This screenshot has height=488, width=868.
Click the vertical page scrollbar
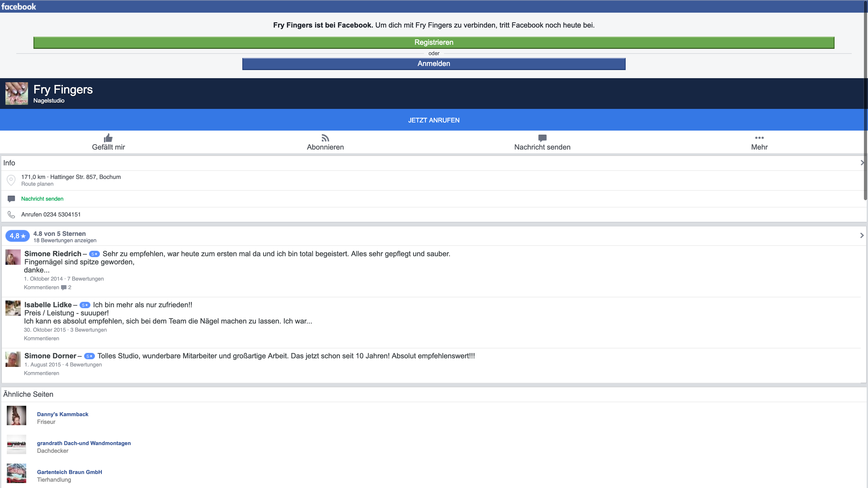[865, 101]
